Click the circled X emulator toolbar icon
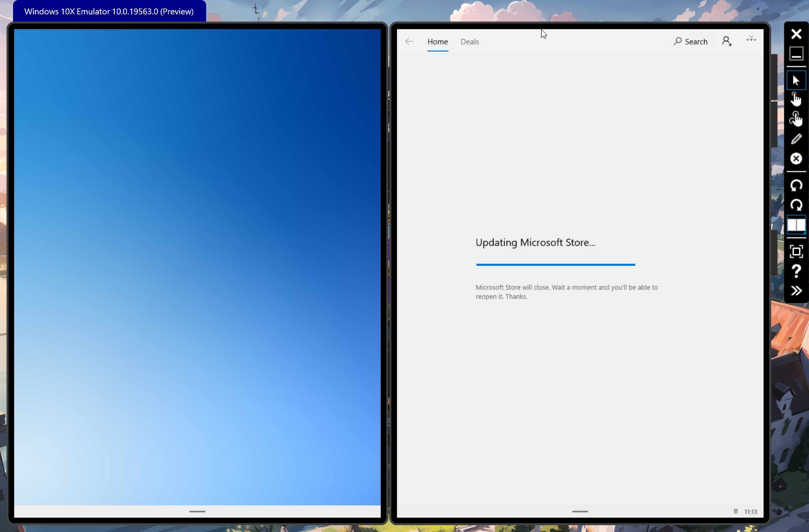Viewport: 809px width, 532px height. pos(796,159)
